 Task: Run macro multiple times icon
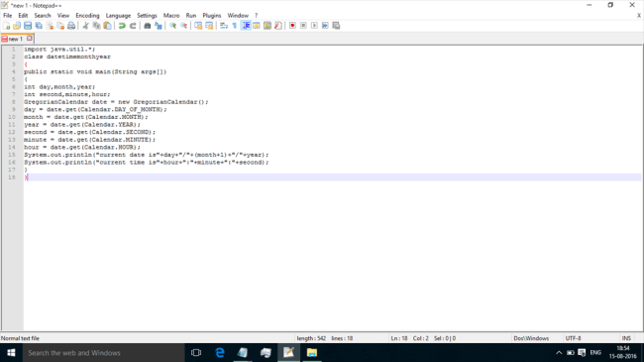(x=325, y=26)
